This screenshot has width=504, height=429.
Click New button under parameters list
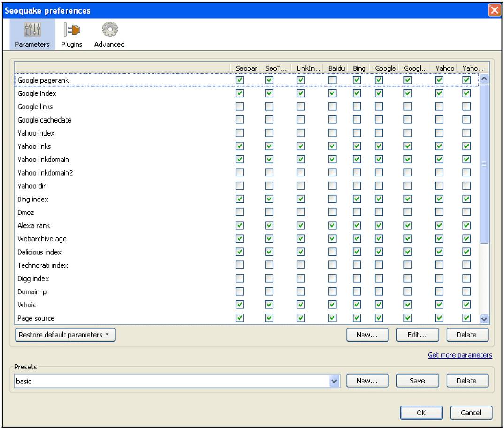367,335
